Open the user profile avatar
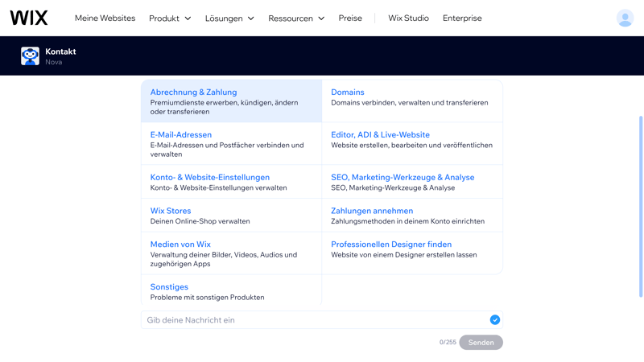This screenshot has height=362, width=644. point(625,18)
